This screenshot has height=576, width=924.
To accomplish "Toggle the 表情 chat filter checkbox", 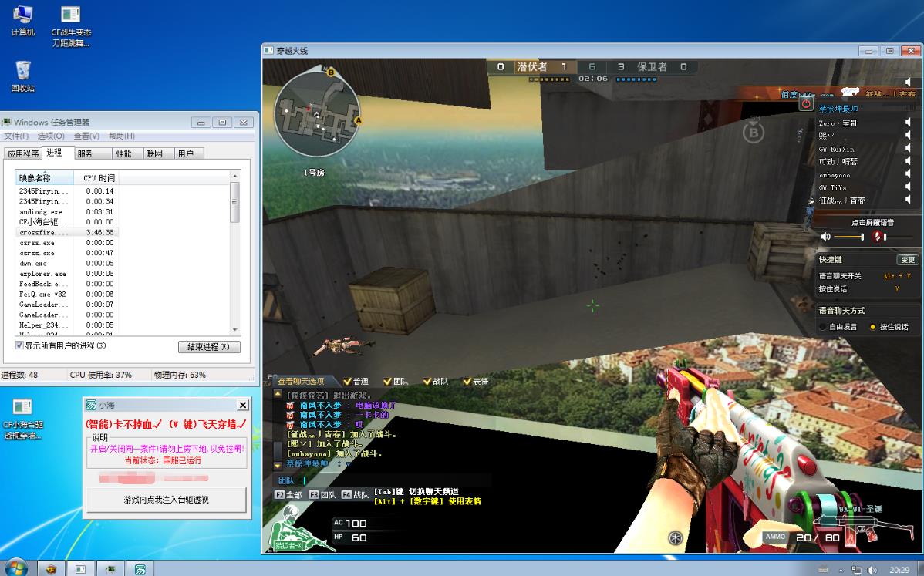I will click(467, 381).
